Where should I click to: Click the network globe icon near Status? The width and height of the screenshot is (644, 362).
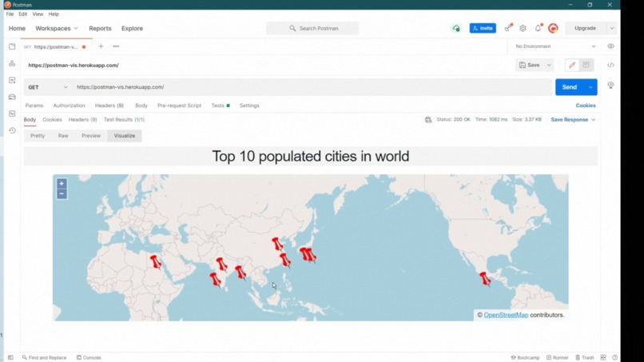tap(428, 120)
